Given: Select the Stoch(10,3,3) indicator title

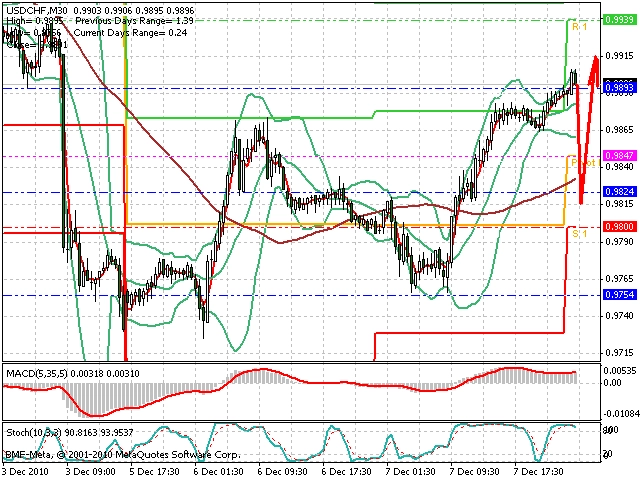Looking at the screenshot, I should [33, 432].
